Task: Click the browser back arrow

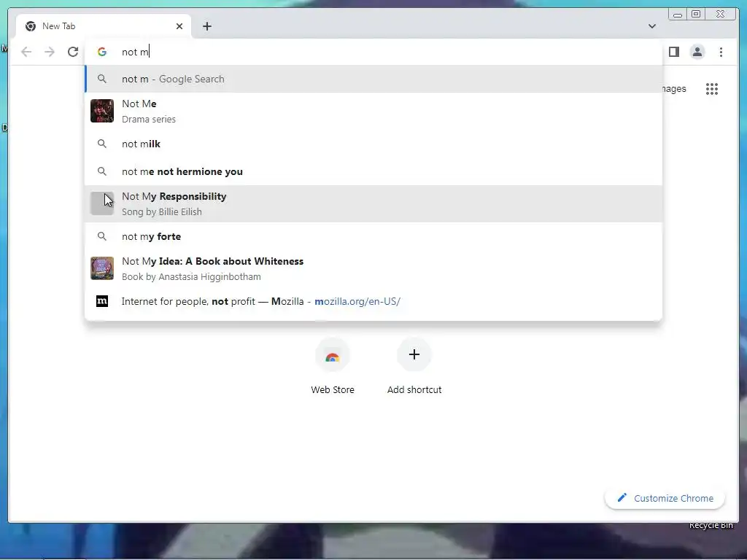Action: click(26, 52)
